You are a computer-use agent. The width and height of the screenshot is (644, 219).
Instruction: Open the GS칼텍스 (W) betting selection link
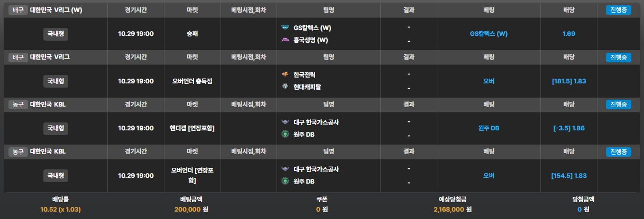[489, 34]
